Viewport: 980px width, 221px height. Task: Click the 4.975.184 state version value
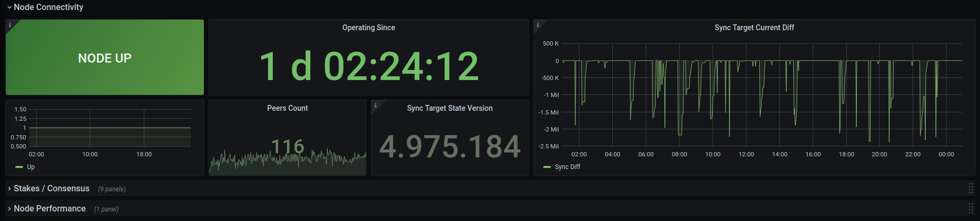click(x=449, y=147)
